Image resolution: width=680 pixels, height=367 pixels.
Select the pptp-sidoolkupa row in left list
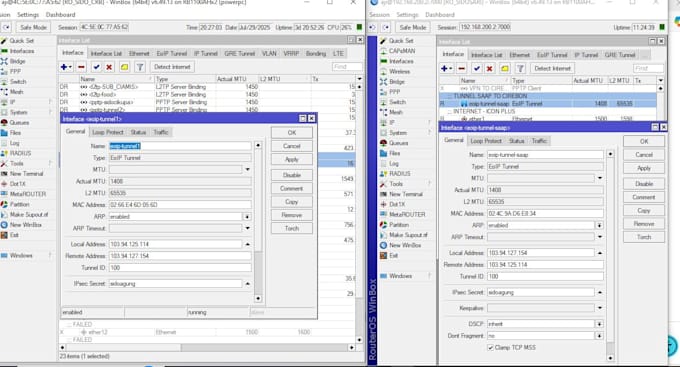(207, 102)
